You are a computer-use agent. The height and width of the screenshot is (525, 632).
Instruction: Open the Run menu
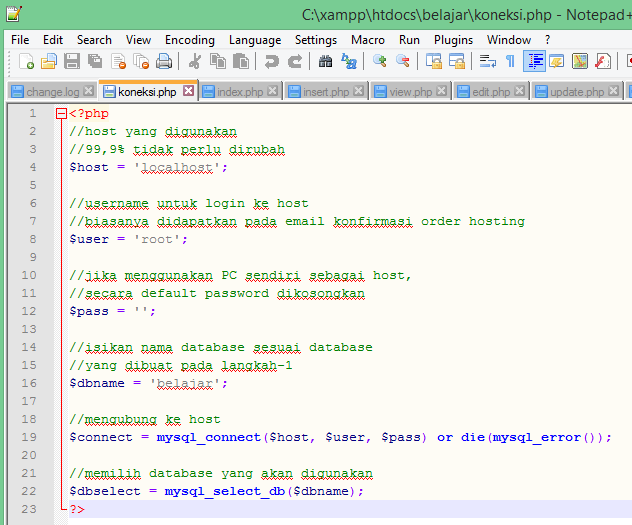click(410, 40)
